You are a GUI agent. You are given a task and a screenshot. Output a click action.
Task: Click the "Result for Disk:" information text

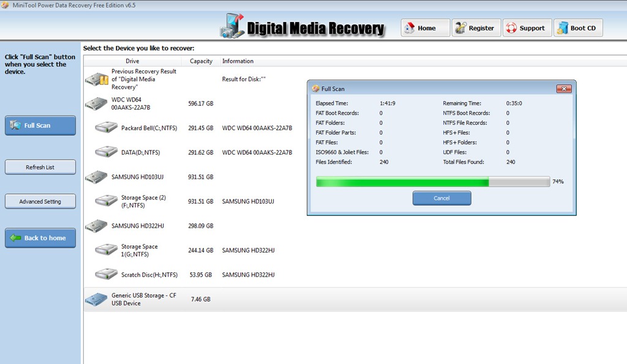point(244,79)
